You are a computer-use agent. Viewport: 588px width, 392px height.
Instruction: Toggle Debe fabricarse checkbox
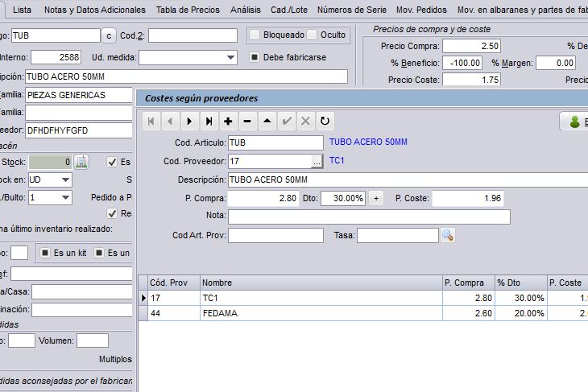pos(255,57)
